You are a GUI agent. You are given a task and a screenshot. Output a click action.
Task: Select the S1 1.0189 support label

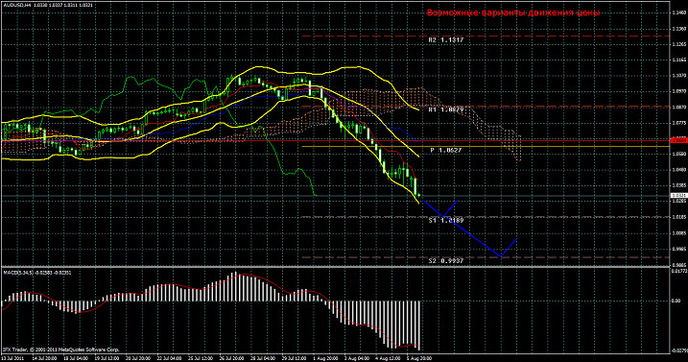coord(446,220)
